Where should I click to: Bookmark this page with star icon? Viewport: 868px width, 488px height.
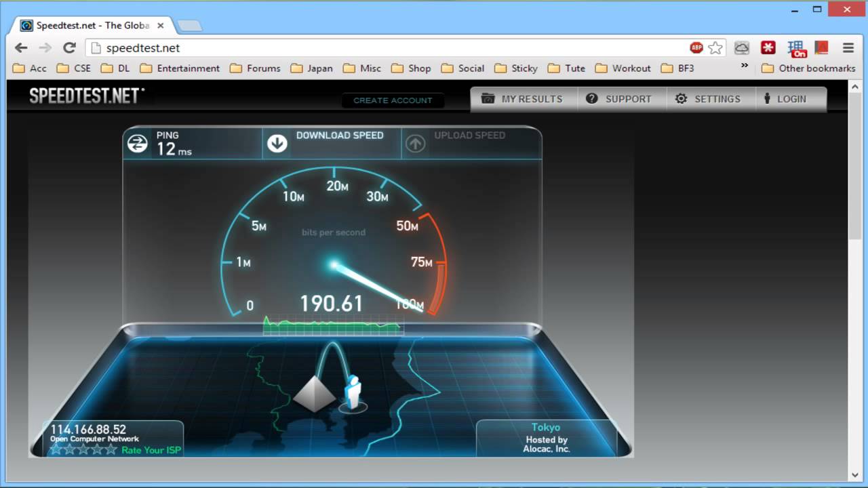[x=715, y=47]
